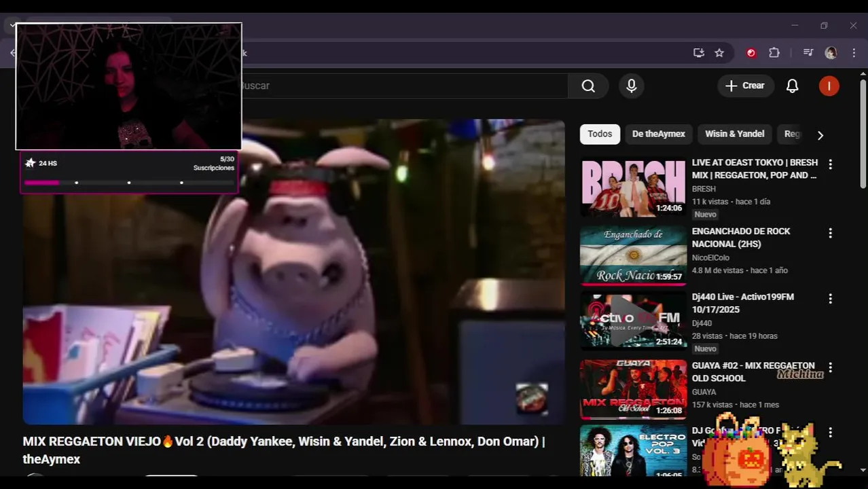Click the Buscar search input field

(x=404, y=86)
